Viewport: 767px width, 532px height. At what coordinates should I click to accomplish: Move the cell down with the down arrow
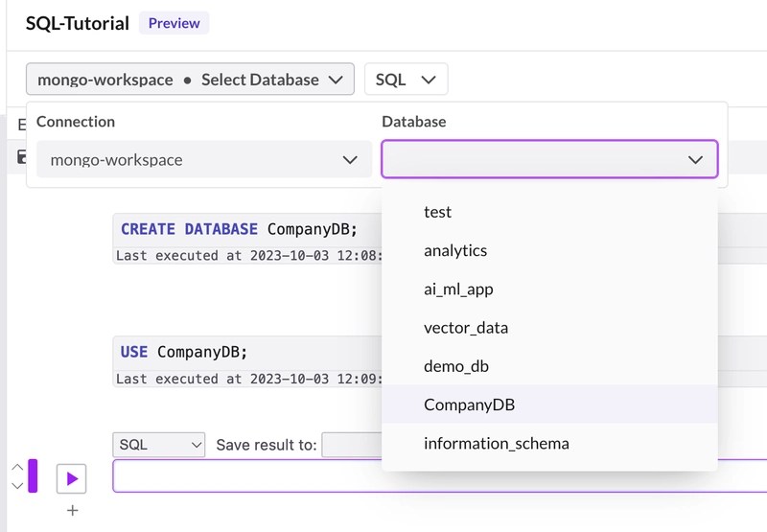point(16,486)
